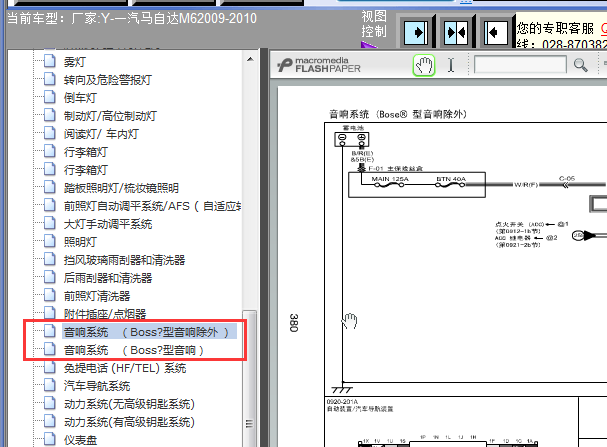Open the 动力系统(无高级钥匙系统) entry

click(x=129, y=404)
